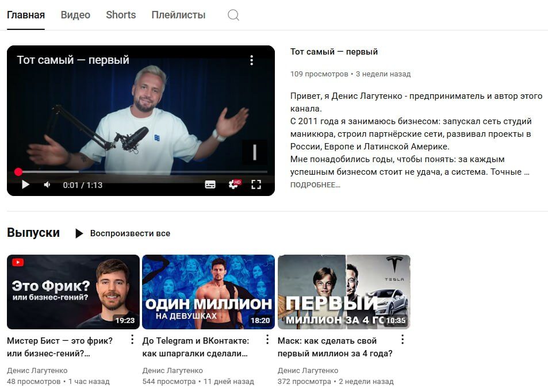Click Денис Лагутенко channel name under Маск video

pyautogui.click(x=308, y=370)
